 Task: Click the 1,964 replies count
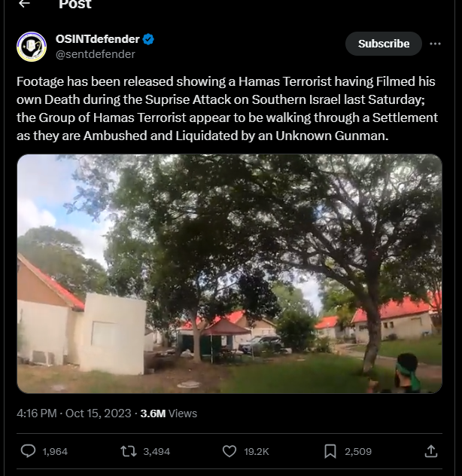click(55, 451)
